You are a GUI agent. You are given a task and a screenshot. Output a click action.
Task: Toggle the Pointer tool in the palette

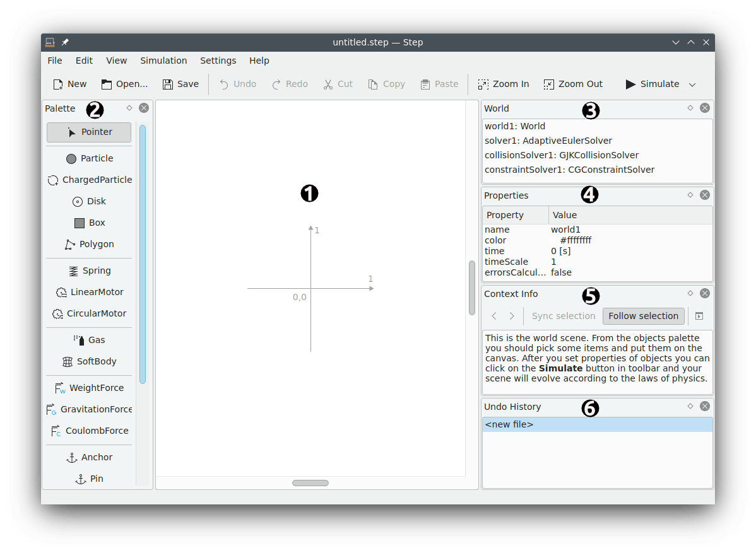click(89, 132)
